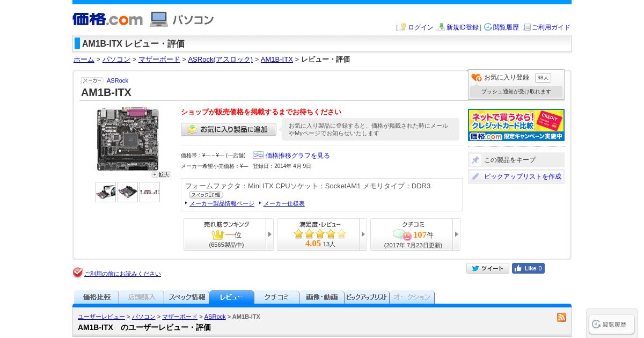
Task: Click the 拡大 enlarge icon
Action: pyautogui.click(x=161, y=175)
